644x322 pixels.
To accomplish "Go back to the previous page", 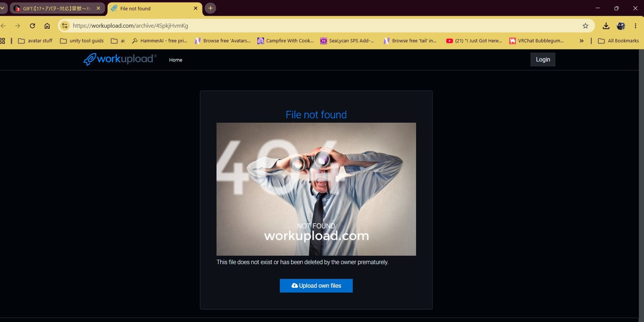I will coord(4,26).
